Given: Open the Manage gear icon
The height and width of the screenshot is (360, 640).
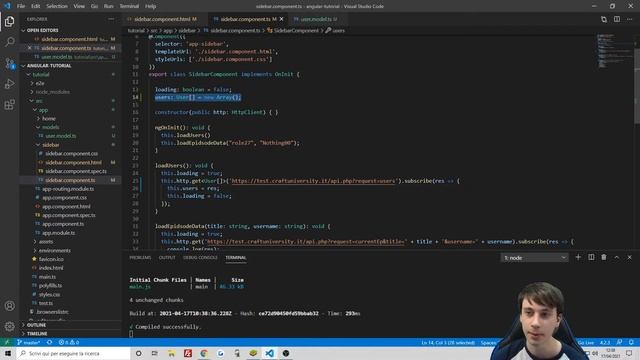Looking at the screenshot, I should (10, 326).
